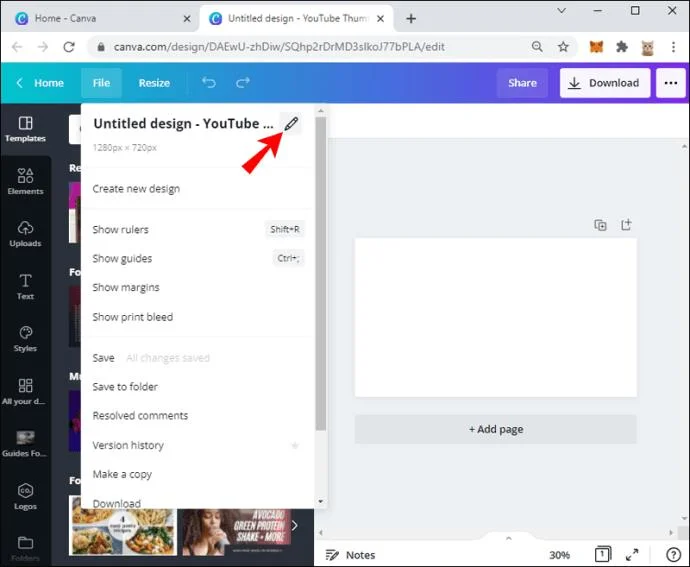Open the Styles sidebar panel

pyautogui.click(x=25, y=339)
